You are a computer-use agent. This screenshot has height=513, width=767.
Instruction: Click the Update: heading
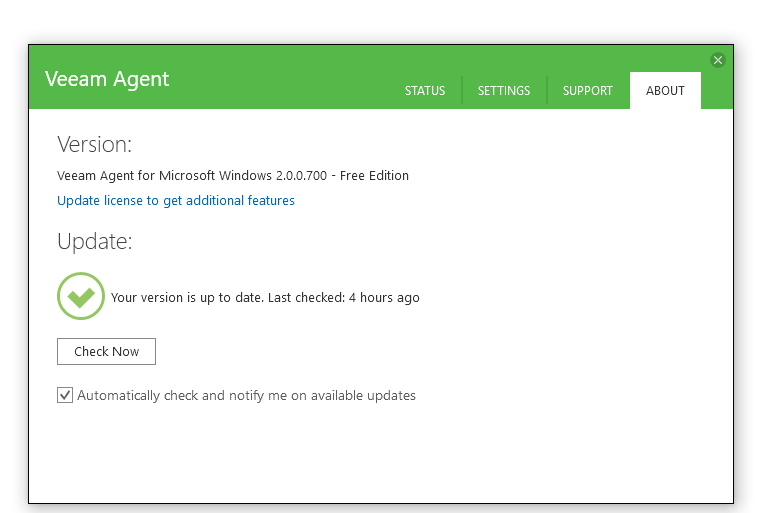[x=94, y=242]
